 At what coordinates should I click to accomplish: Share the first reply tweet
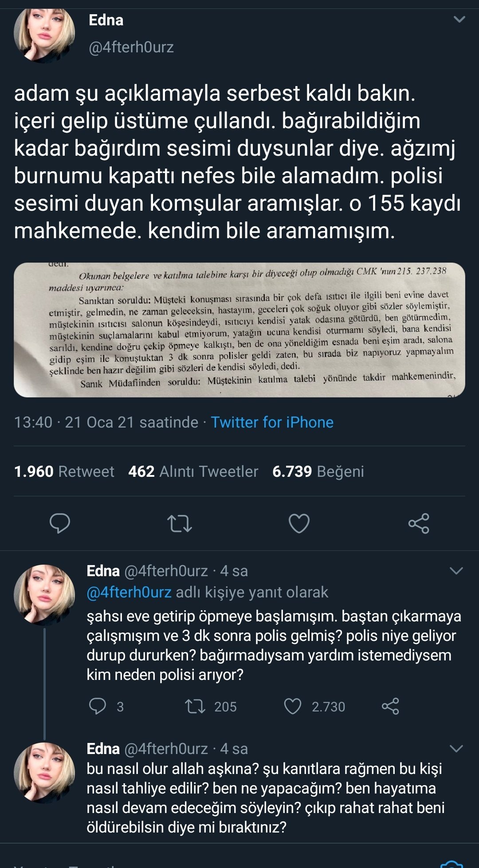tap(390, 706)
